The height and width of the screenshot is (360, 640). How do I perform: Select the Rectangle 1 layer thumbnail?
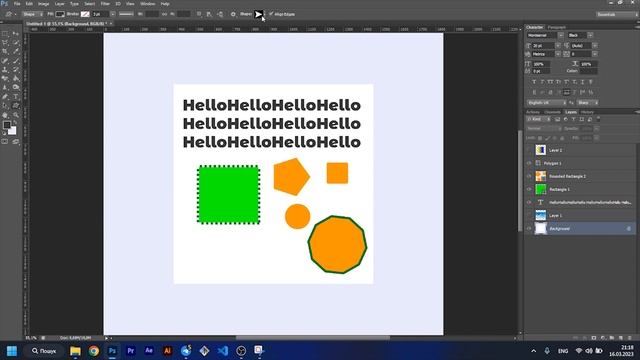[x=540, y=189]
